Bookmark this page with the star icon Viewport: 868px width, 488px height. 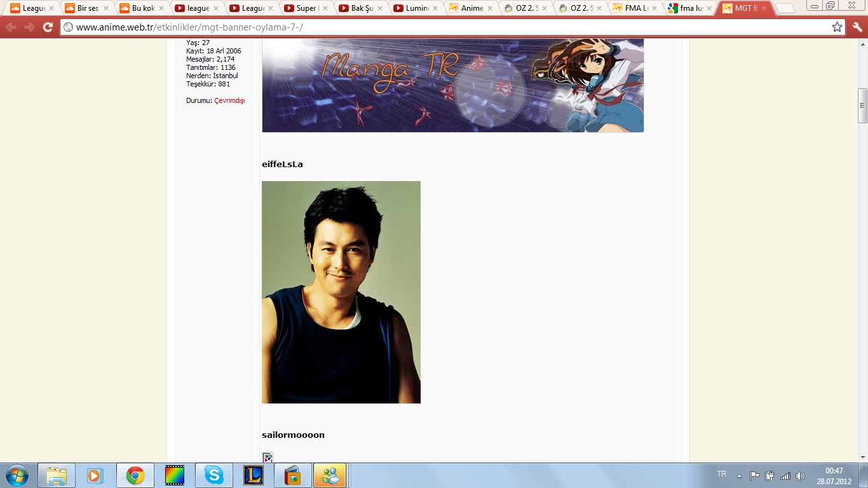[837, 27]
